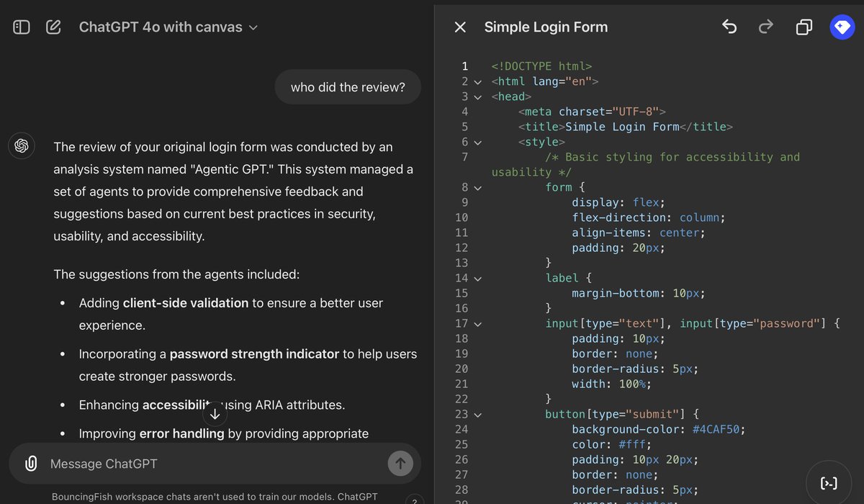This screenshot has width=864, height=504.
Task: Send the message with arrow button
Action: [x=400, y=464]
